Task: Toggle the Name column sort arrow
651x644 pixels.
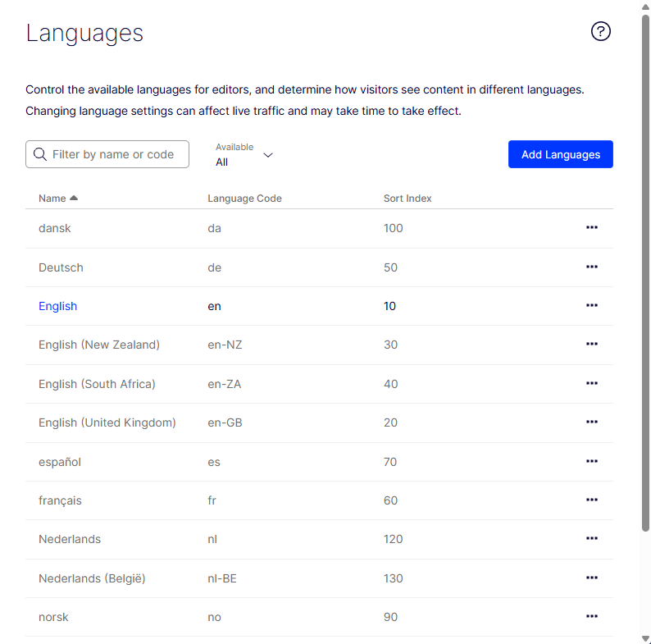Action: coord(74,198)
